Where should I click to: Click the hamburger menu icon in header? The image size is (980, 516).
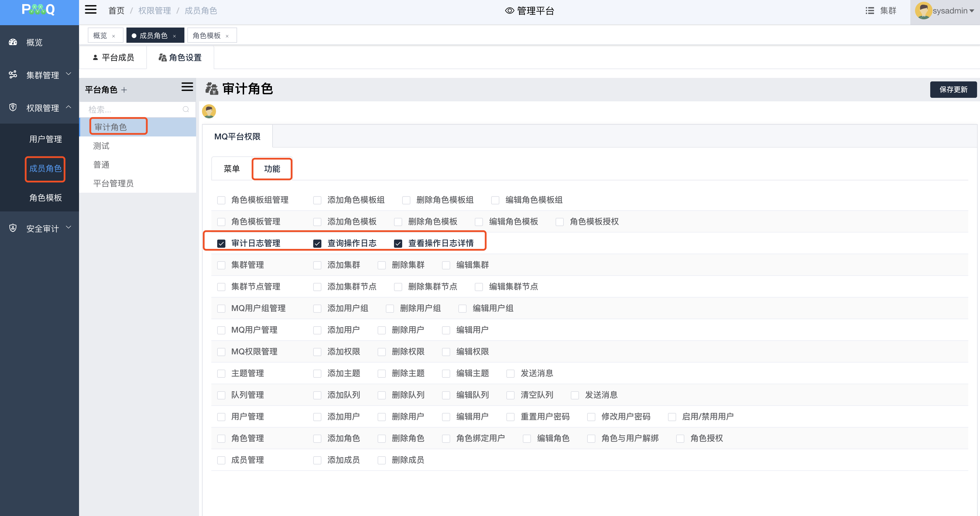pos(90,10)
